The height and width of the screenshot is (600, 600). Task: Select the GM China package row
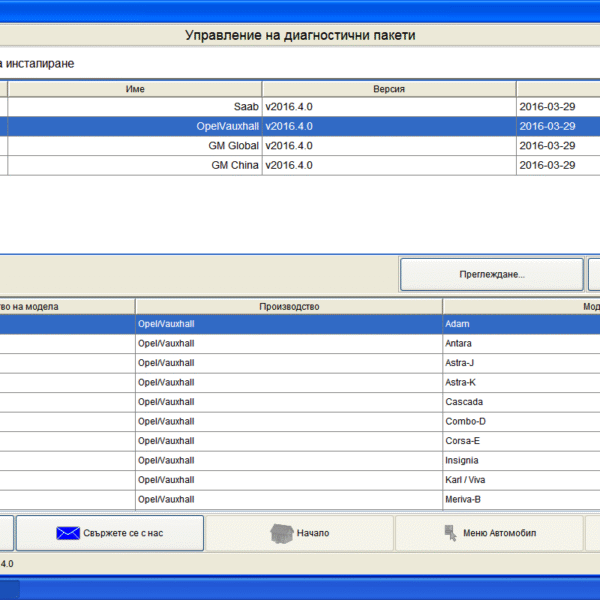point(300,165)
